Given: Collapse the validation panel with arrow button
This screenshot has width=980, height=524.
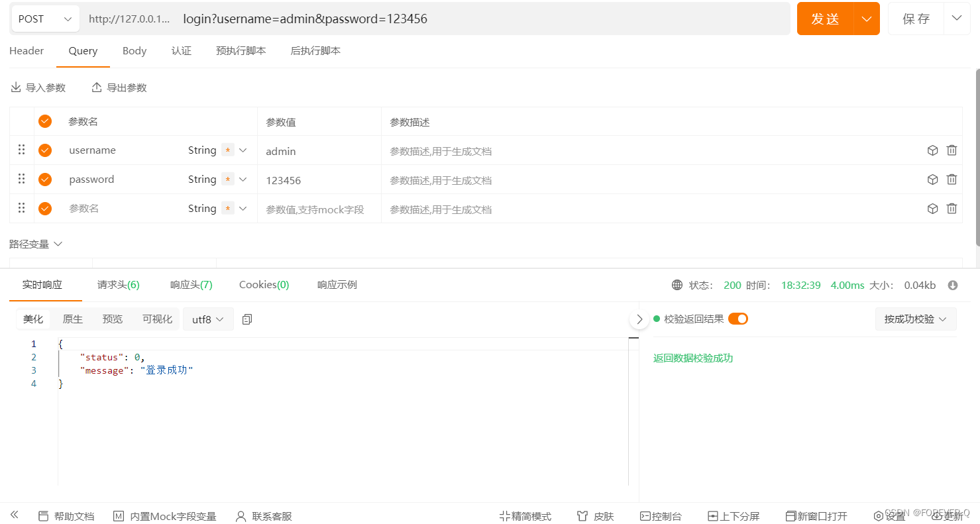Looking at the screenshot, I should tap(639, 319).
